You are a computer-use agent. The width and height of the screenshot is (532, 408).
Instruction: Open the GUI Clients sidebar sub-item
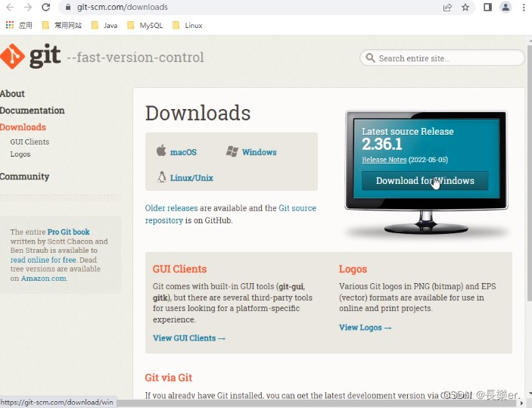(x=30, y=142)
